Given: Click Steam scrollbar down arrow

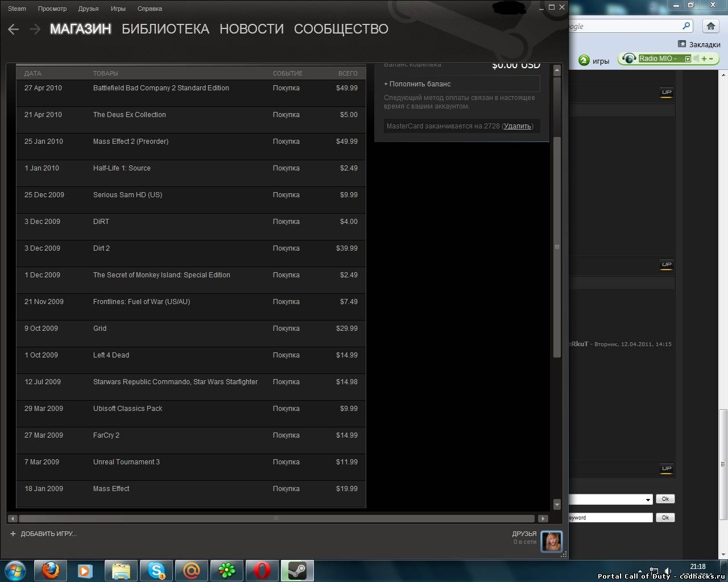Looking at the screenshot, I should point(557,504).
